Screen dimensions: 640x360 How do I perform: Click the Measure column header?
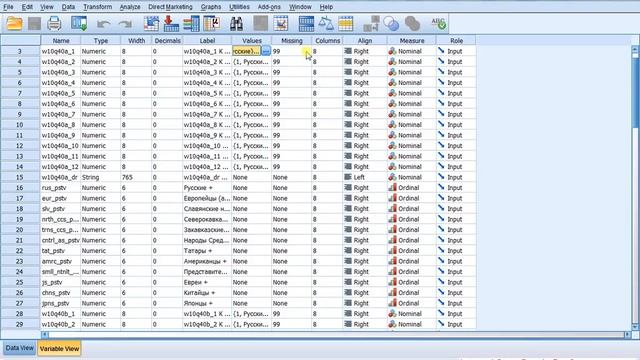click(411, 40)
